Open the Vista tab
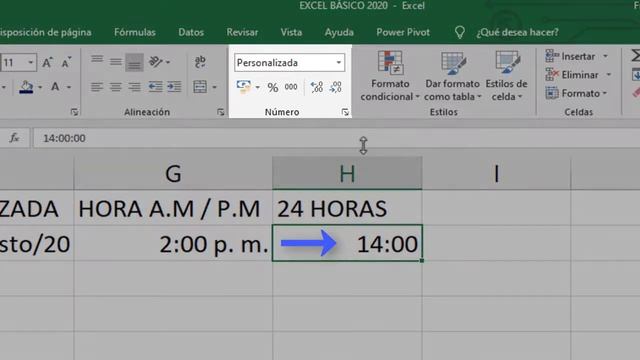Viewport: 640px width, 360px height. [291, 32]
